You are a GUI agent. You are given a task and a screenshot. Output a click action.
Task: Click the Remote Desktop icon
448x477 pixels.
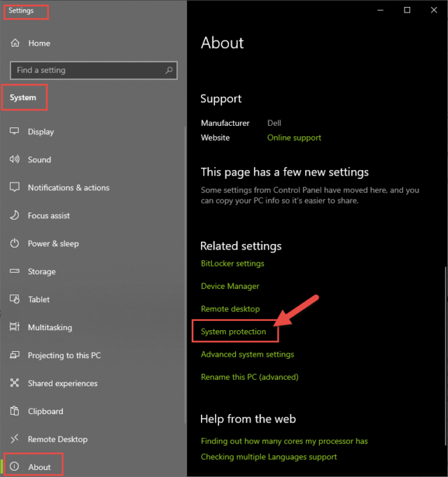point(14,439)
